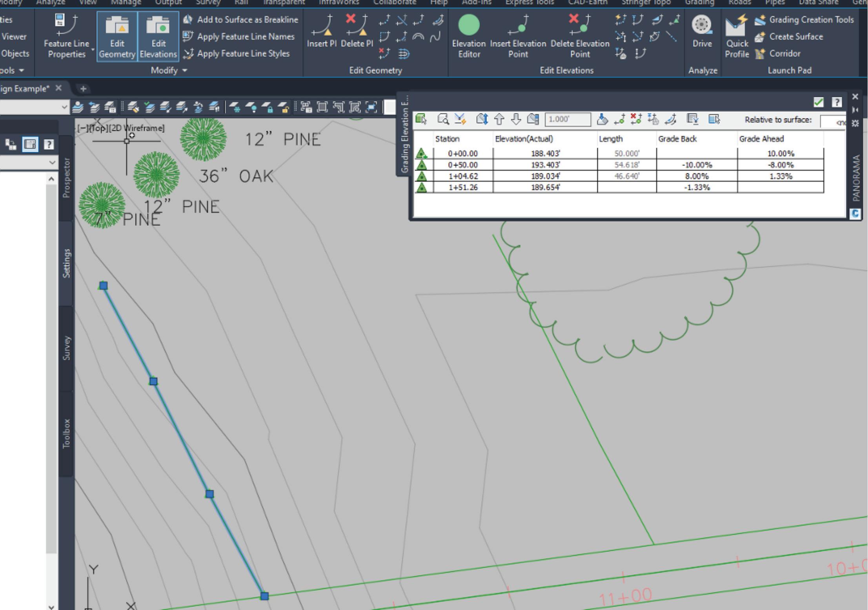Viewport: 868px width, 610px height.
Task: Select the Grading Elevation Editor vertical tab
Action: click(404, 134)
